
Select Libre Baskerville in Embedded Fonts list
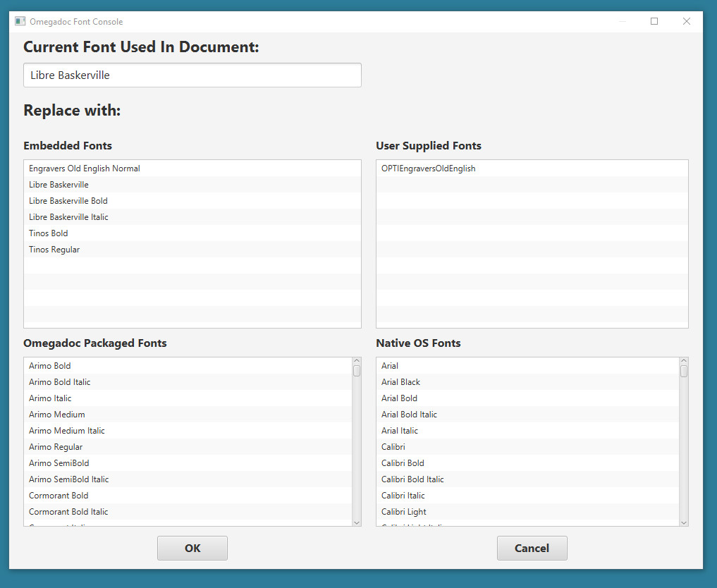192,185
